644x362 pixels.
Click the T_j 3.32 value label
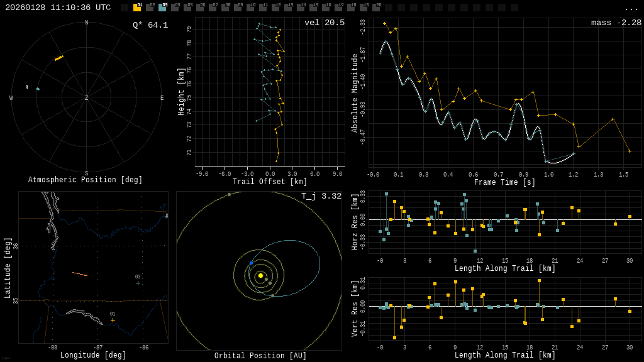321,196
